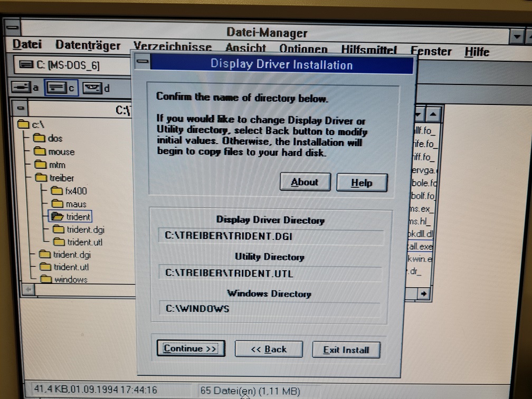Open Datenträger menu
This screenshot has height=399, width=532.
click(88, 45)
